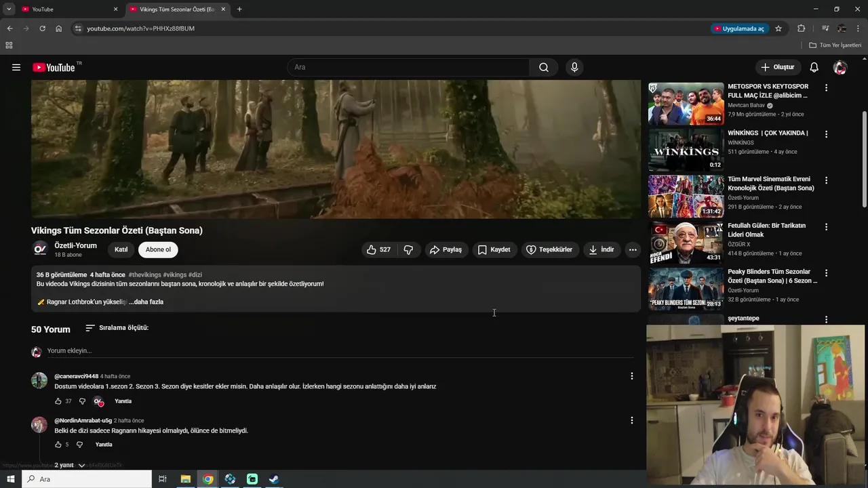
Task: Expand 2 yanıt replies
Action: tap(70, 465)
